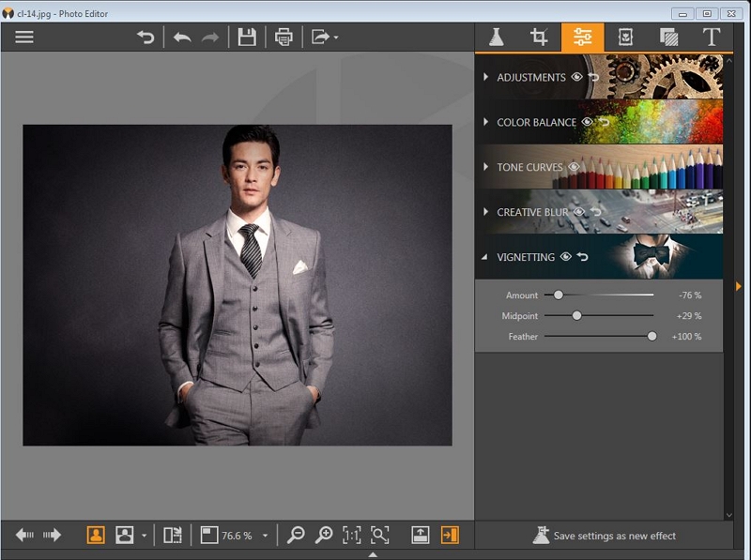Toggle visibility eye for Color Balance
Viewport: 751px width, 560px height.
(x=588, y=122)
